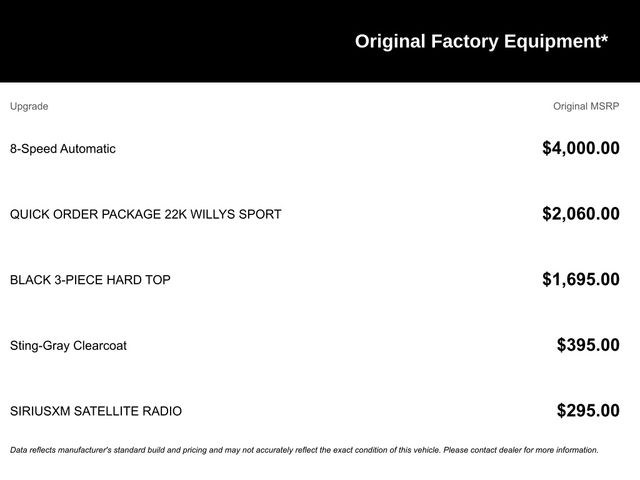This screenshot has width=640, height=480.
Task: Select the Original MSRP column header
Action: coord(586,106)
